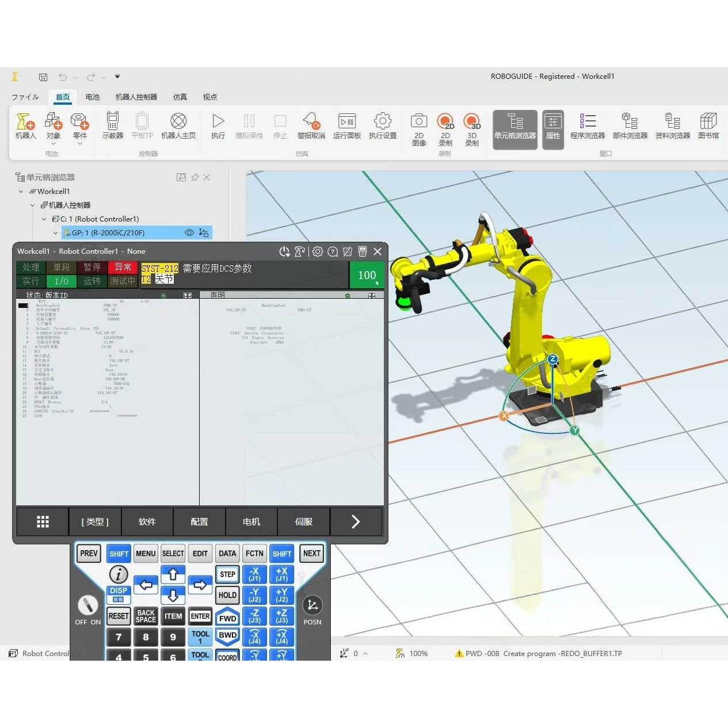This screenshot has width=728, height=728.
Task: Click the 零件 part icon
Action: pyautogui.click(x=79, y=127)
